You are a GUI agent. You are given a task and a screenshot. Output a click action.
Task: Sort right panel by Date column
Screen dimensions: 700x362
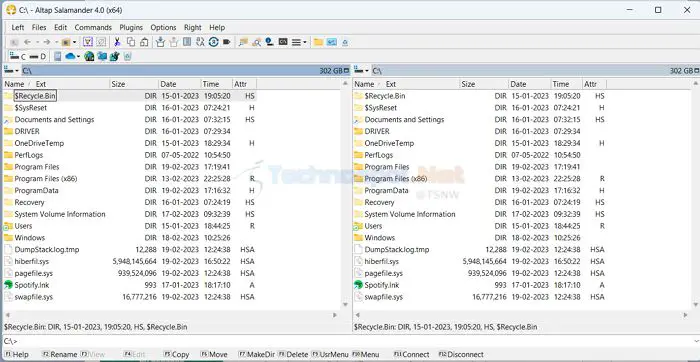pos(529,84)
